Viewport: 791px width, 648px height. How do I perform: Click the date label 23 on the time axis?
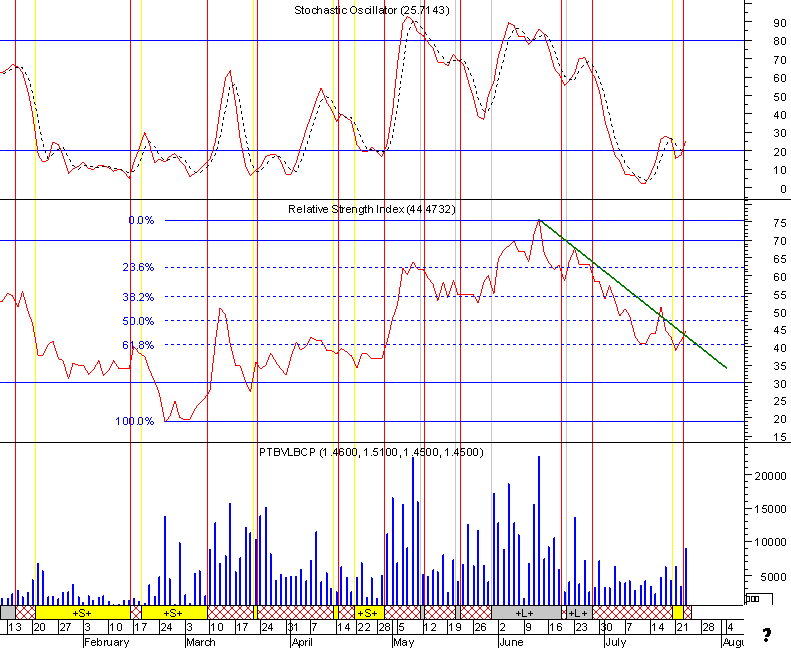coord(582,627)
